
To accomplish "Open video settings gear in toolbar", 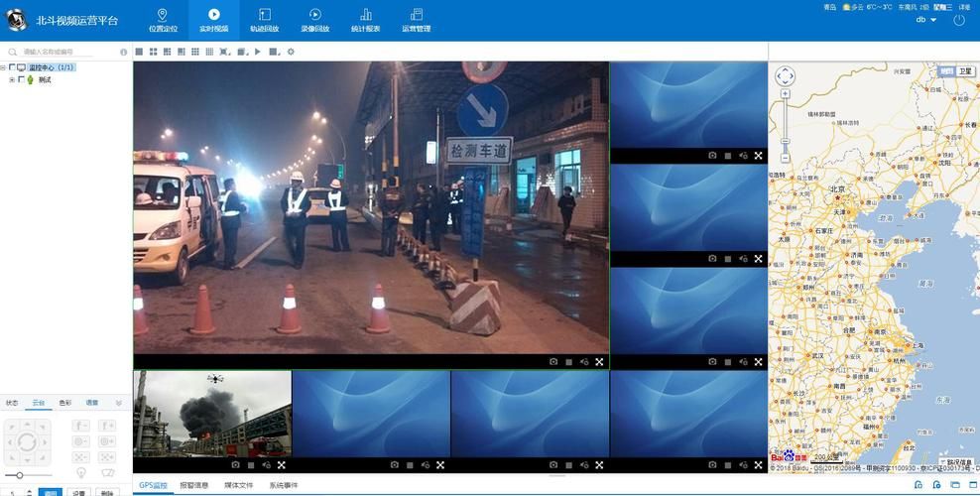I will point(291,52).
